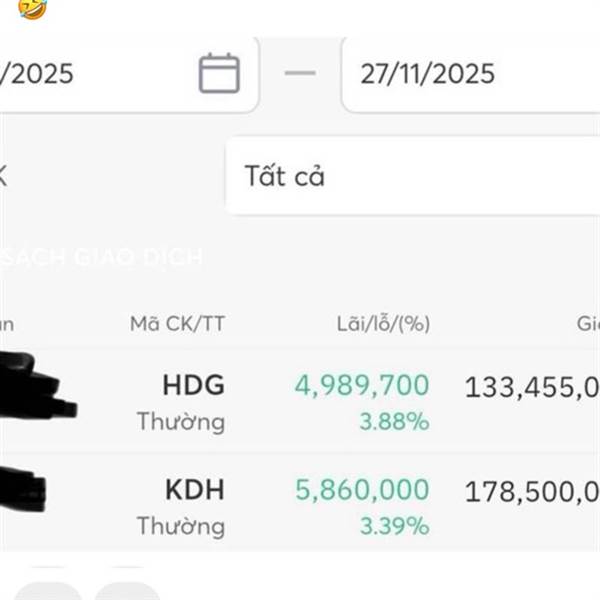Click the dash separator between dates
The width and height of the screenshot is (600, 600).
coord(300,73)
